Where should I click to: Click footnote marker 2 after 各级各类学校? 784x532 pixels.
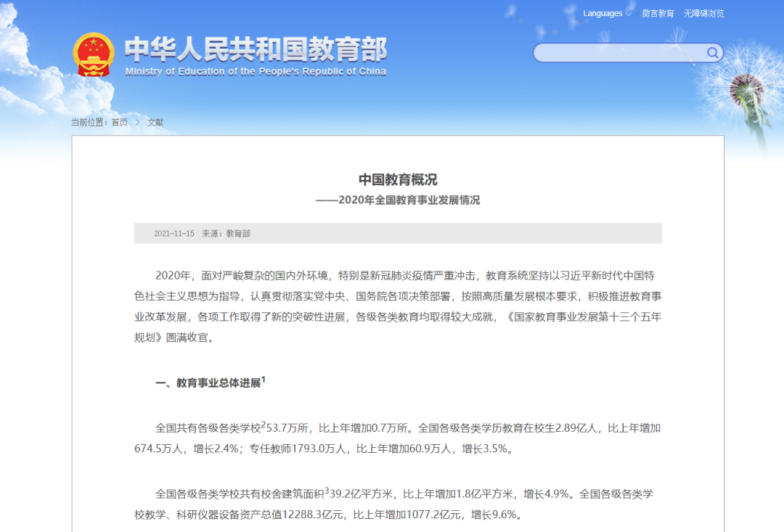click(265, 422)
